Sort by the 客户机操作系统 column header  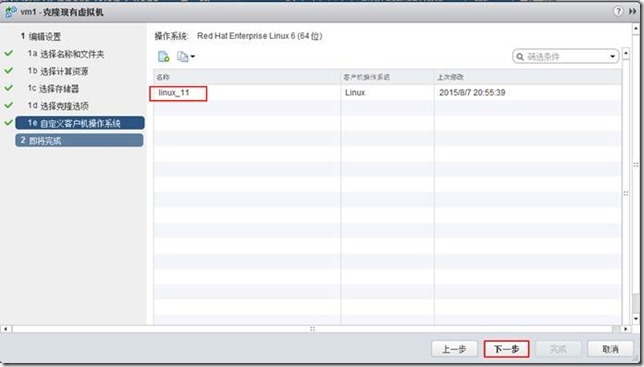click(x=387, y=77)
